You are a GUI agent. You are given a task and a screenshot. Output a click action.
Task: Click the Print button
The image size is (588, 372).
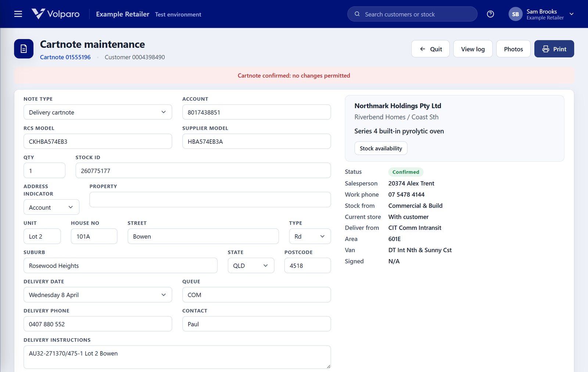(x=554, y=49)
